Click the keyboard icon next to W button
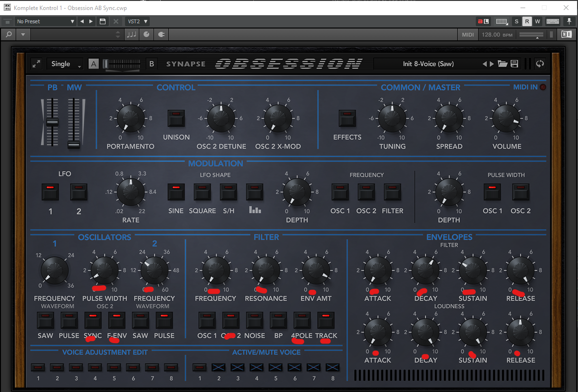Image resolution: width=578 pixels, height=392 pixels. click(552, 21)
